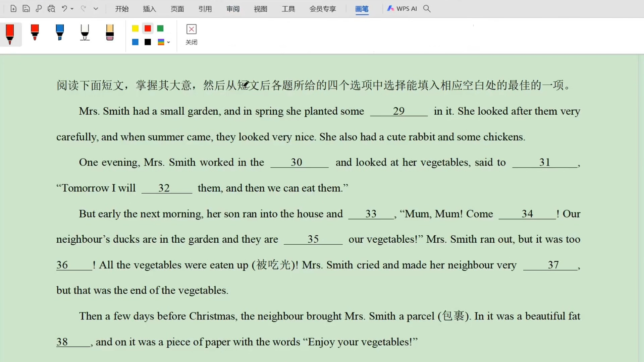Open the print preview icon

[51, 9]
